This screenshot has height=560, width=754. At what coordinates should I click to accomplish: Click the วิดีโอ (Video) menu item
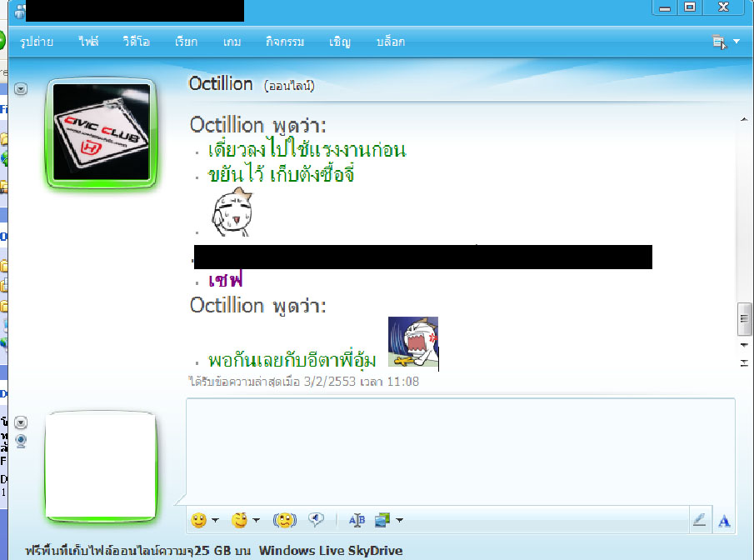[136, 41]
